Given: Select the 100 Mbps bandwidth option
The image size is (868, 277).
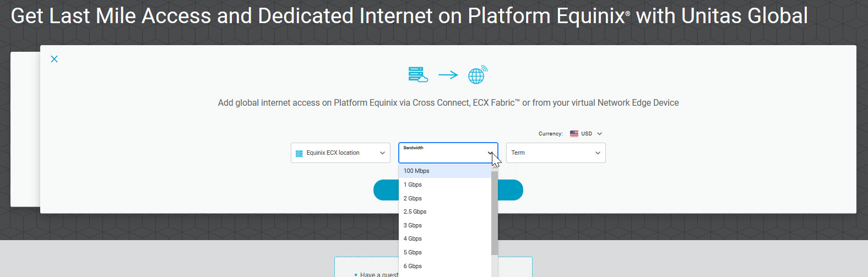Looking at the screenshot, I should [445, 171].
